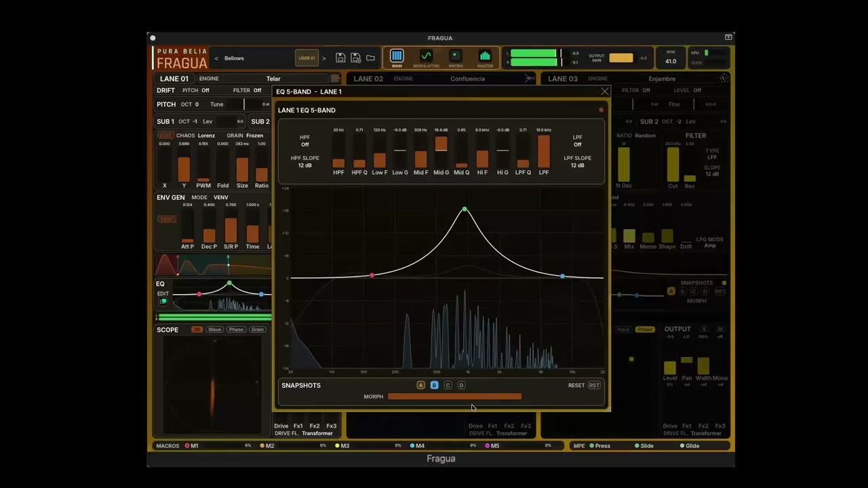Click the Lane 03 Enjambre engine icon
The height and width of the screenshot is (488, 868).
tap(724, 79)
